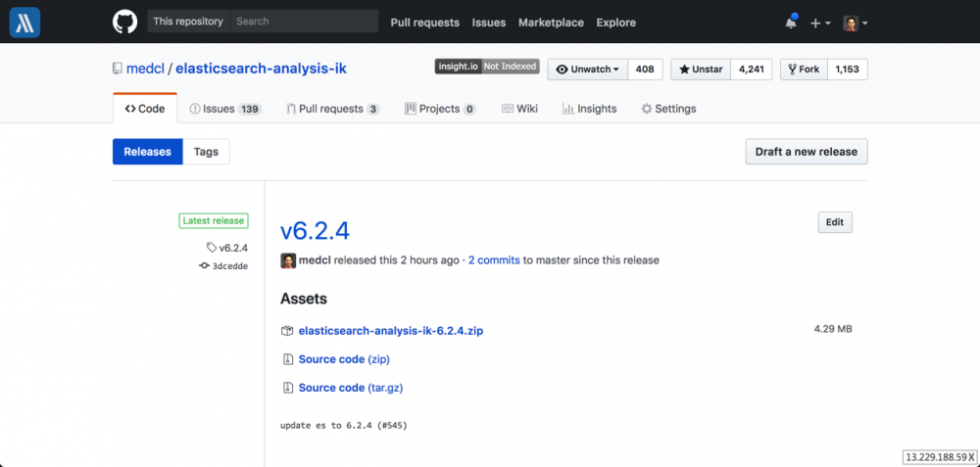This screenshot has height=467, width=980.
Task: Click package icon beside the zip asset
Action: pos(287,331)
